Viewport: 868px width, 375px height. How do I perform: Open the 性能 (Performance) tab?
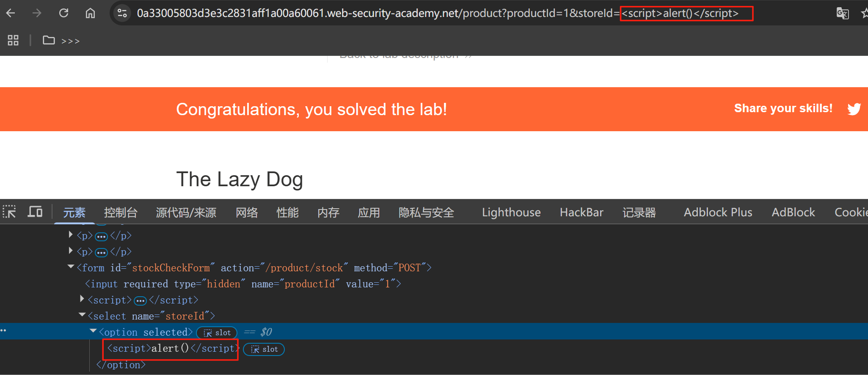pos(288,212)
